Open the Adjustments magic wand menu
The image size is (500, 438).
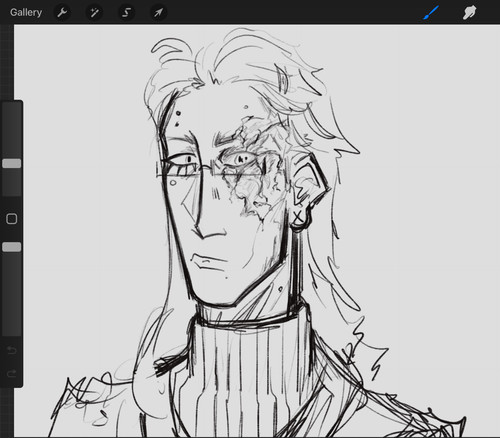coord(94,13)
